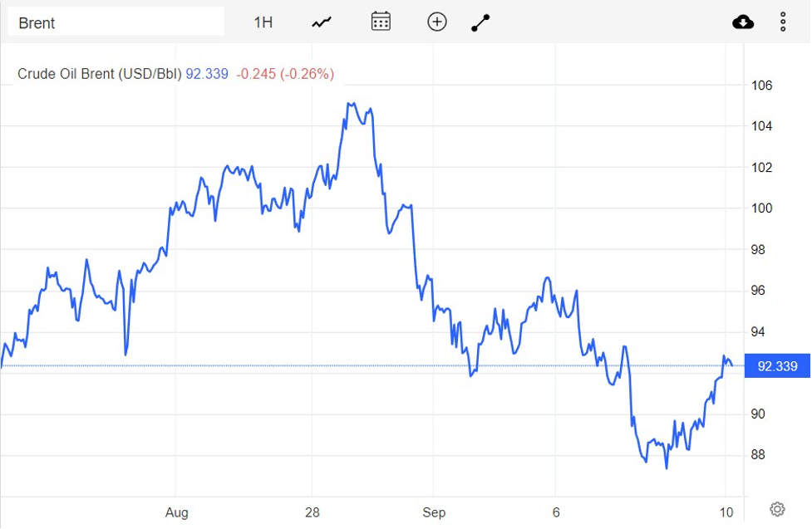Click the 92.339 current price label
812x529 pixels.
(x=207, y=74)
